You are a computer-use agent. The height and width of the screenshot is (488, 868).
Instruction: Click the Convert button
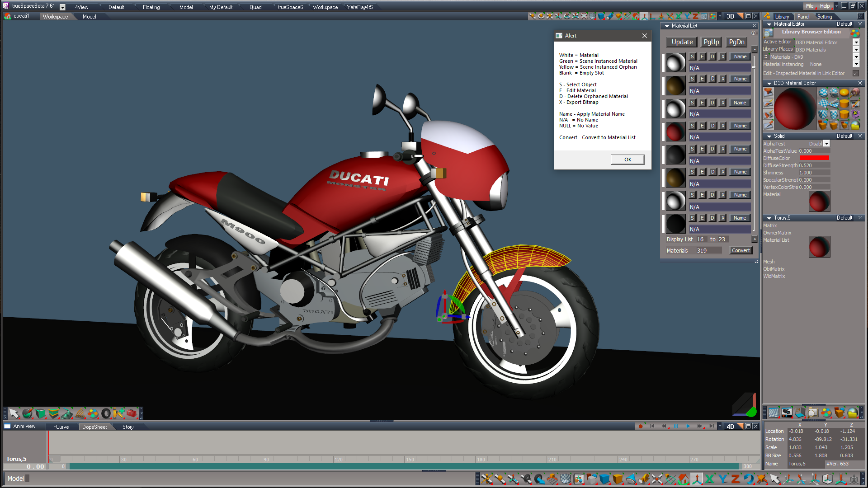click(x=741, y=250)
